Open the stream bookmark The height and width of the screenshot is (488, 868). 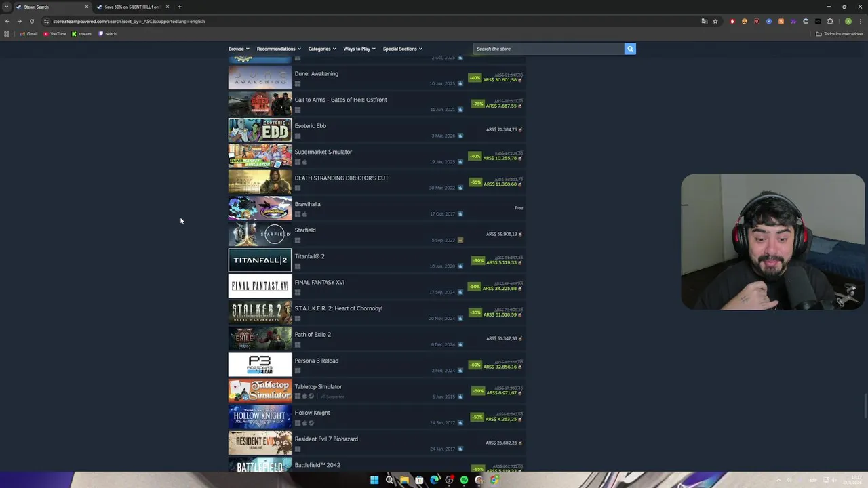point(81,33)
